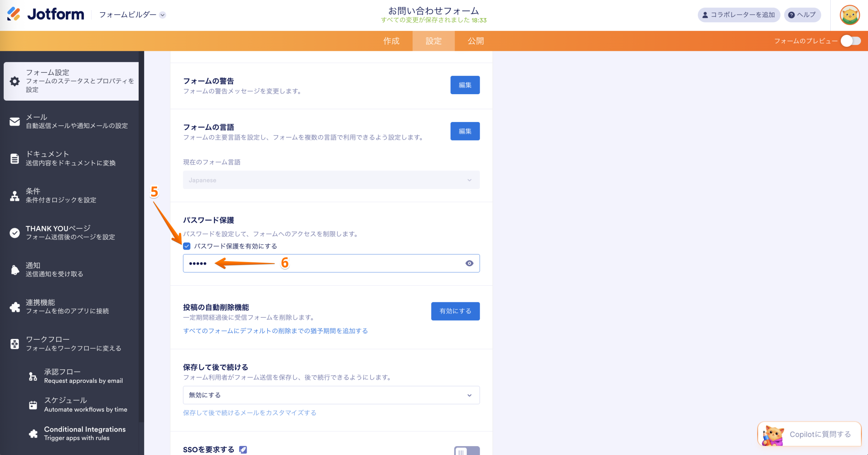The height and width of the screenshot is (455, 868).
Task: Click the Jotform logo icon
Action: coord(14,14)
